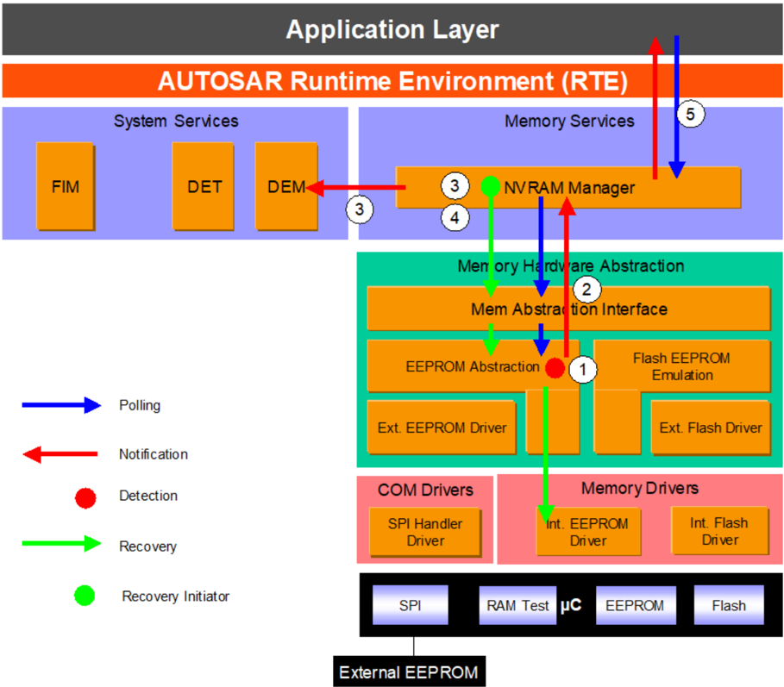
Task: Select the Ext. EEPROM Driver block
Action: click(x=442, y=428)
